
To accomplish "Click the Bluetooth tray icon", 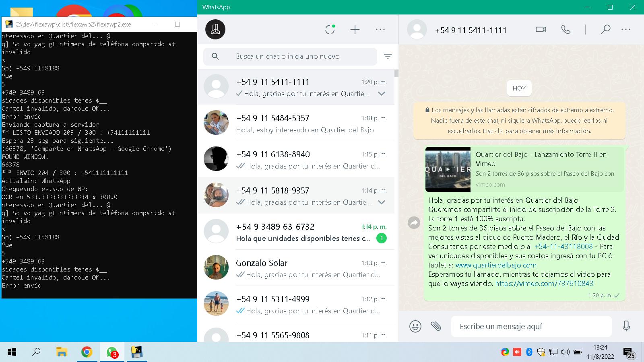I will (529, 352).
